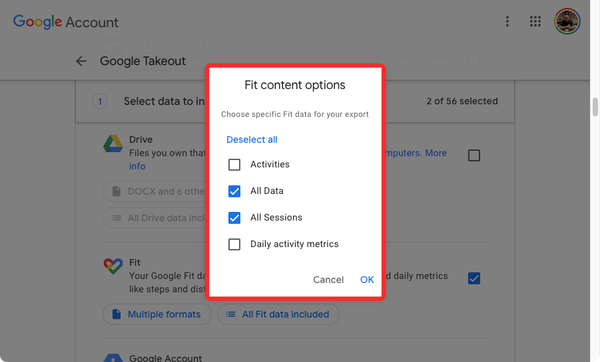The width and height of the screenshot is (600, 362).
Task: Click the Google Fit heart icon
Action: pyautogui.click(x=113, y=266)
